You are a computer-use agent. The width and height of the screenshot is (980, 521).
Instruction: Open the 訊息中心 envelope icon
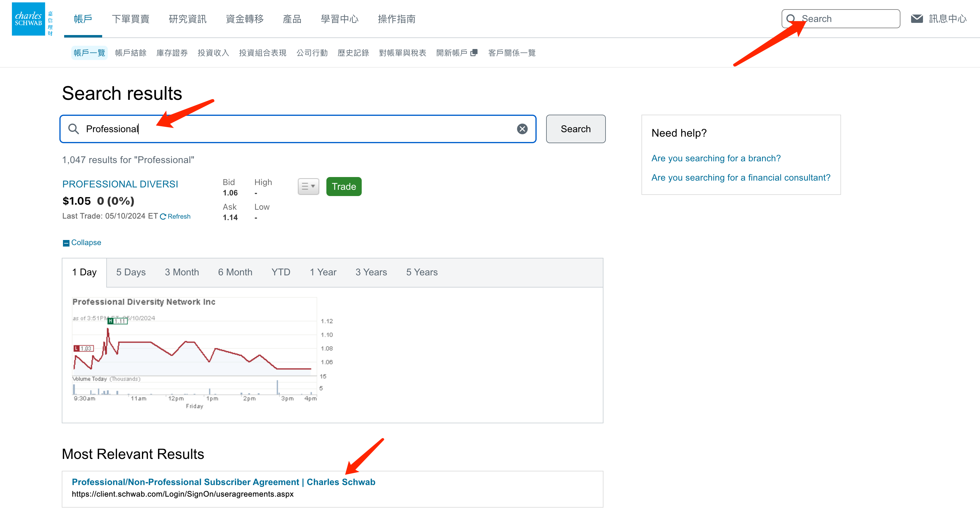pyautogui.click(x=917, y=19)
